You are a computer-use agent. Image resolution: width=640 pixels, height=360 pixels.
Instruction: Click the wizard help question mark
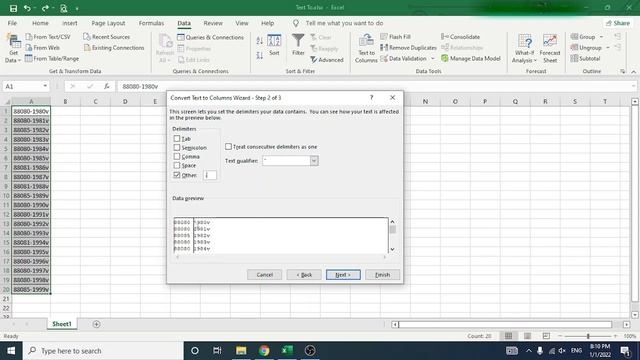click(x=371, y=98)
